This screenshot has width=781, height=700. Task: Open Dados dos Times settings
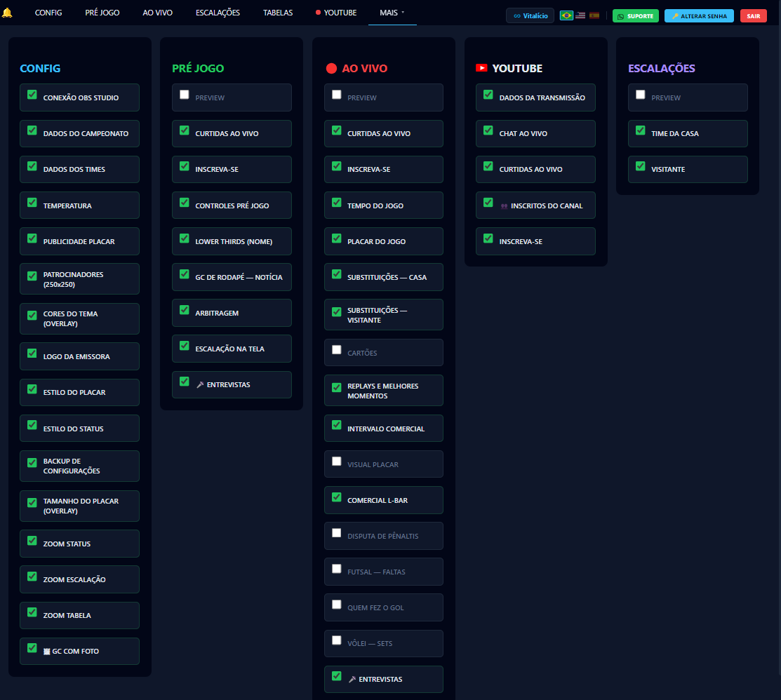point(80,169)
